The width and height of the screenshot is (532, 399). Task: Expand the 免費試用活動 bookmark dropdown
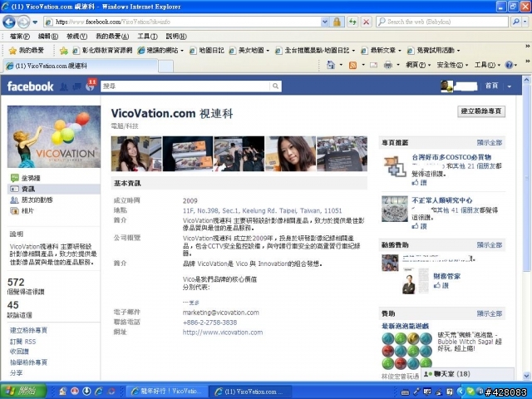458,51
